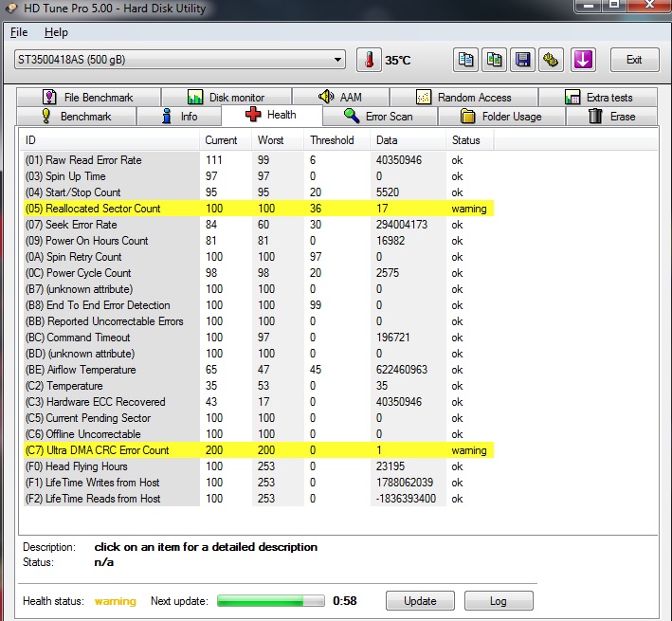
Task: Open the AAM speaker tab
Action: [x=339, y=98]
